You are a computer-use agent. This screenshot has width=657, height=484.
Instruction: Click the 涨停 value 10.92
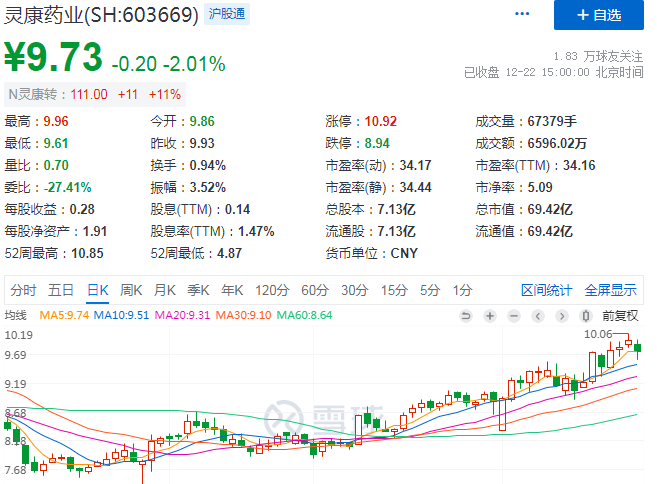(380, 122)
